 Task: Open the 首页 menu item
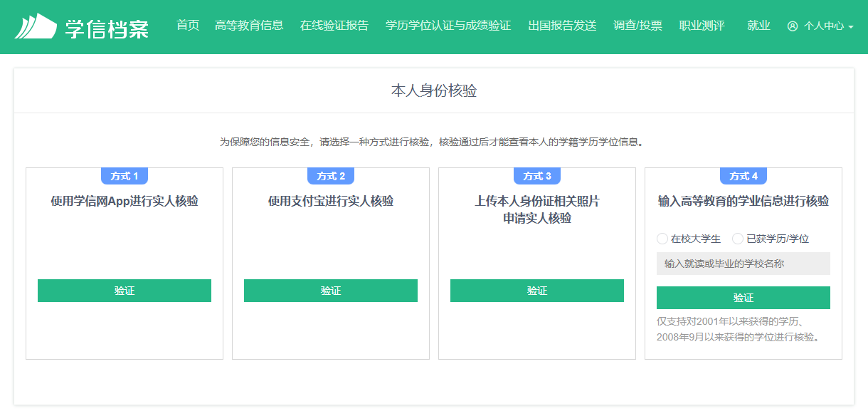[188, 26]
